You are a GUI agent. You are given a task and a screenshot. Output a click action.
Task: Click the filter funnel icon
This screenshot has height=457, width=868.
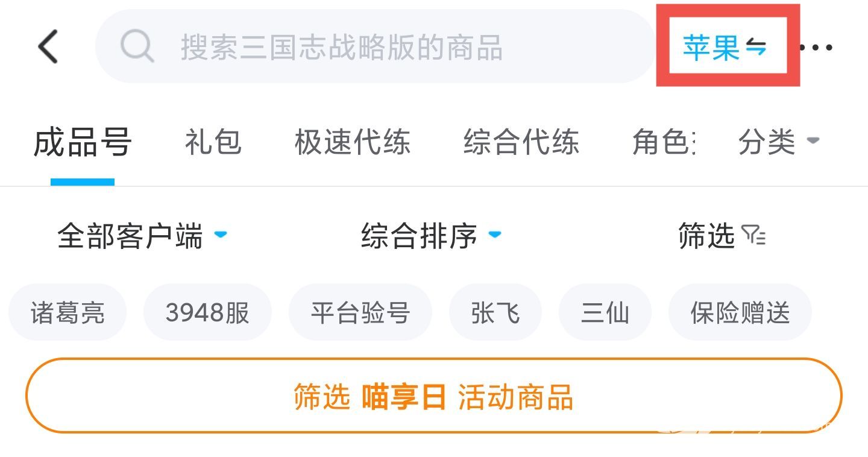[x=753, y=235]
